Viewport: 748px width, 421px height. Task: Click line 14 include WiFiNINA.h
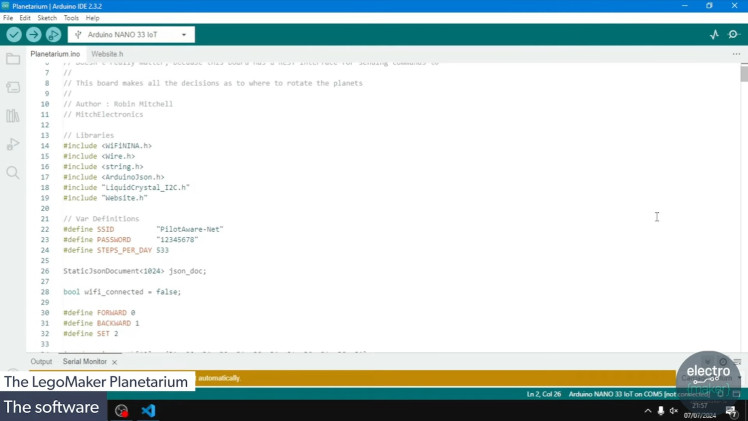107,146
